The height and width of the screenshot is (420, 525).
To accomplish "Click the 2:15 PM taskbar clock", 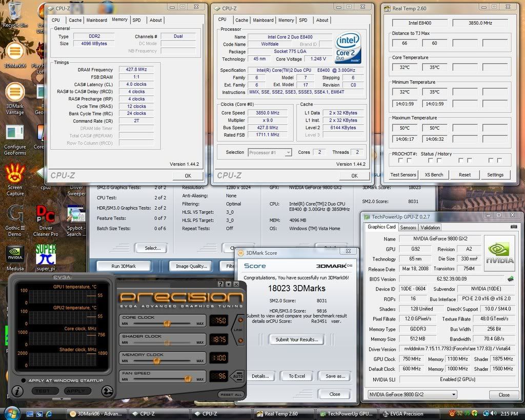I will click(x=510, y=414).
